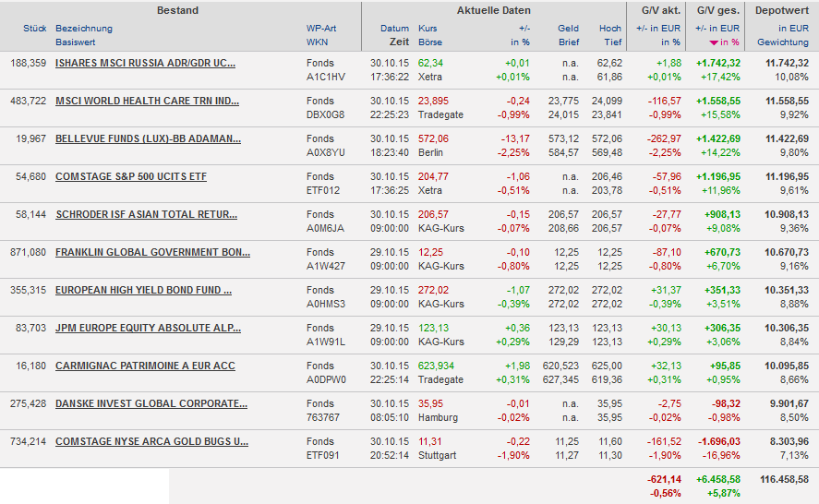Sort by WKN column header
The width and height of the screenshot is (819, 504).
[x=317, y=42]
